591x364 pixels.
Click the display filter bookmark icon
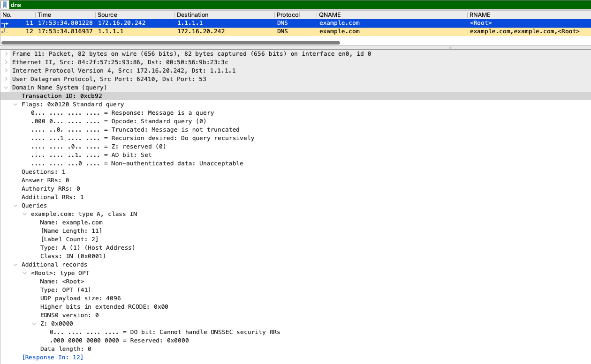click(5, 5)
